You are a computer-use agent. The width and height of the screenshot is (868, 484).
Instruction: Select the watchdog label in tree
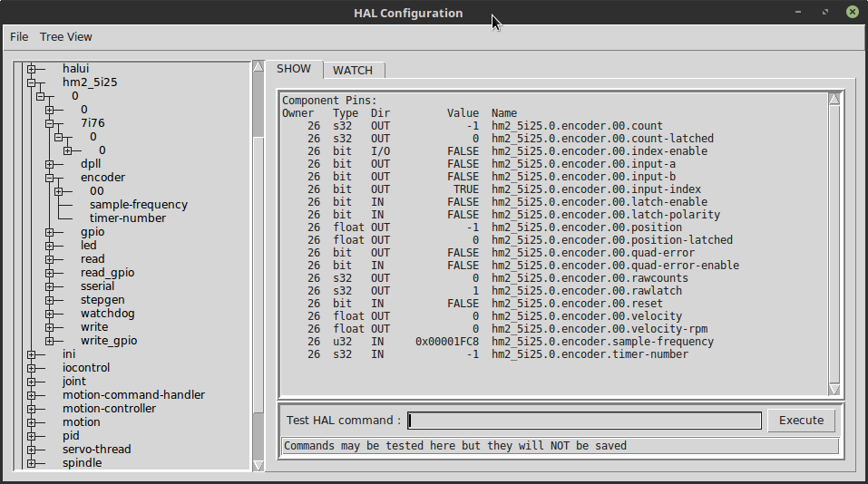tap(107, 314)
